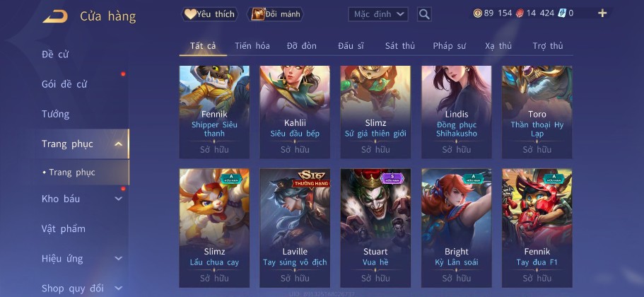Tap the gold coin currency icon
The image size is (644, 297).
point(478,13)
